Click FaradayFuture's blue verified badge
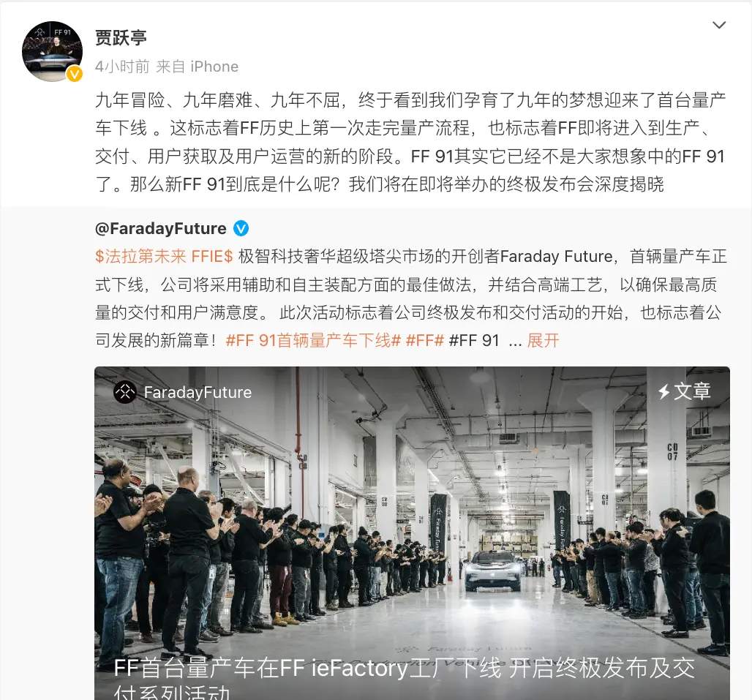 coord(241,229)
